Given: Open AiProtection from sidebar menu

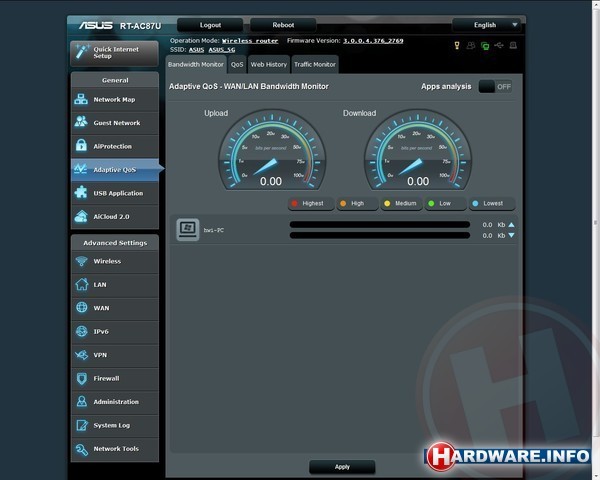Looking at the screenshot, I should (115, 146).
